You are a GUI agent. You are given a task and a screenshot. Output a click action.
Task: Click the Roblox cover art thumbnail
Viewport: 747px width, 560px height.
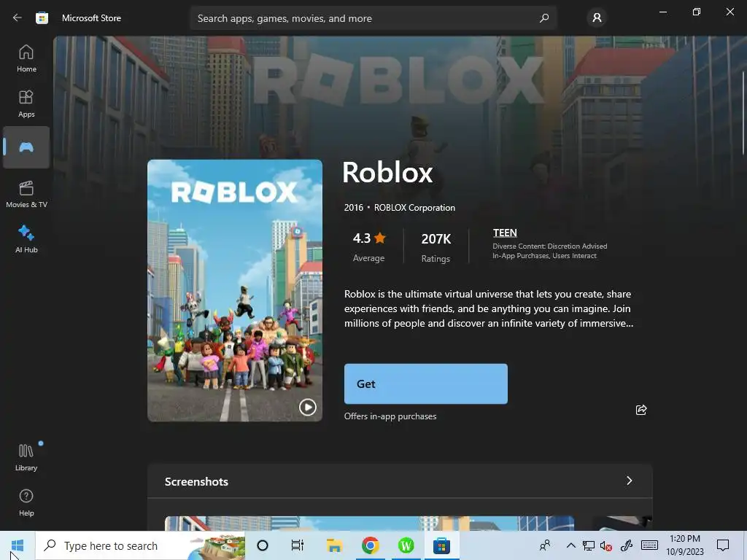[x=235, y=290]
